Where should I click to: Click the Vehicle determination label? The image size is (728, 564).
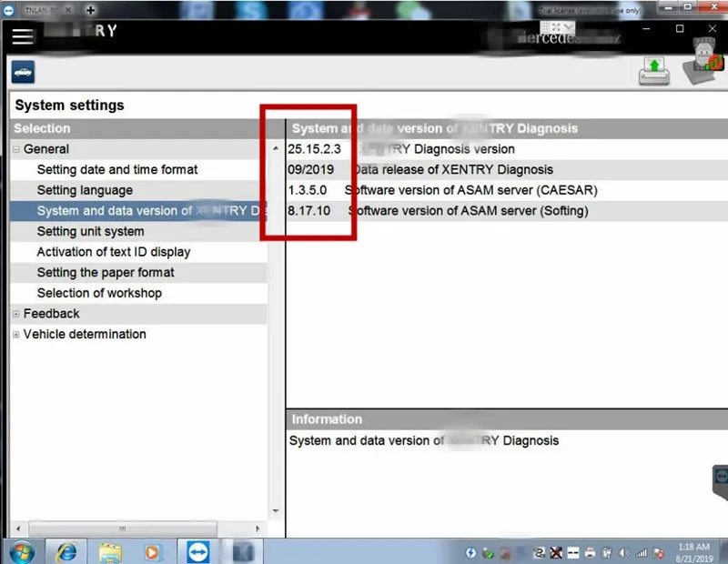85,334
